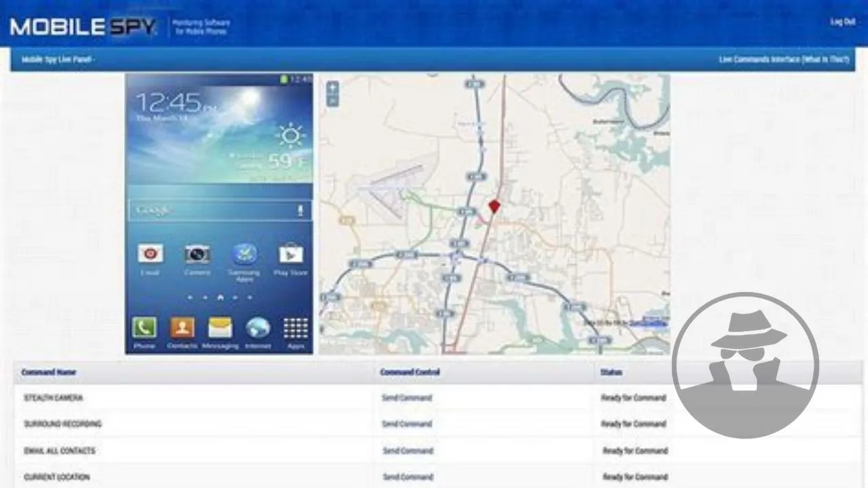Send command for STEALTH CAMERA
This screenshot has height=488, width=868.
point(407,398)
